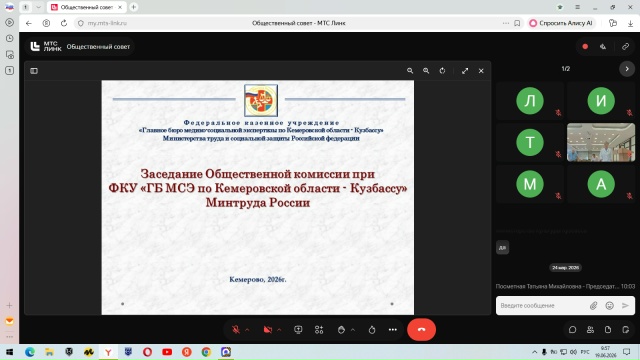Toggle the microphone mute button
The height and width of the screenshot is (360, 640).
click(236, 329)
